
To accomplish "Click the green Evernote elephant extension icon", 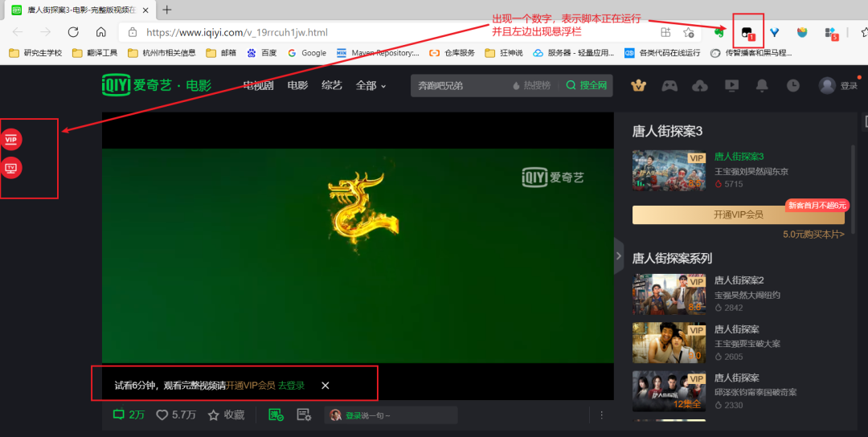I will (x=719, y=32).
